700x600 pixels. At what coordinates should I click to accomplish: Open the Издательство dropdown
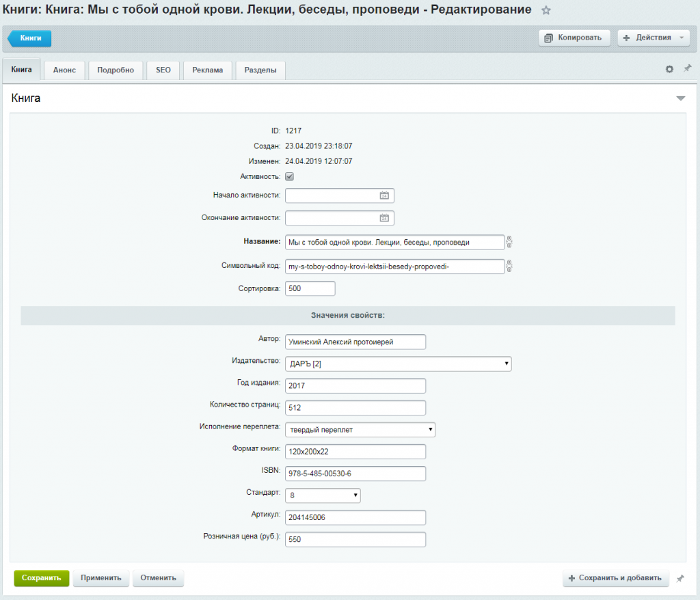coord(399,364)
